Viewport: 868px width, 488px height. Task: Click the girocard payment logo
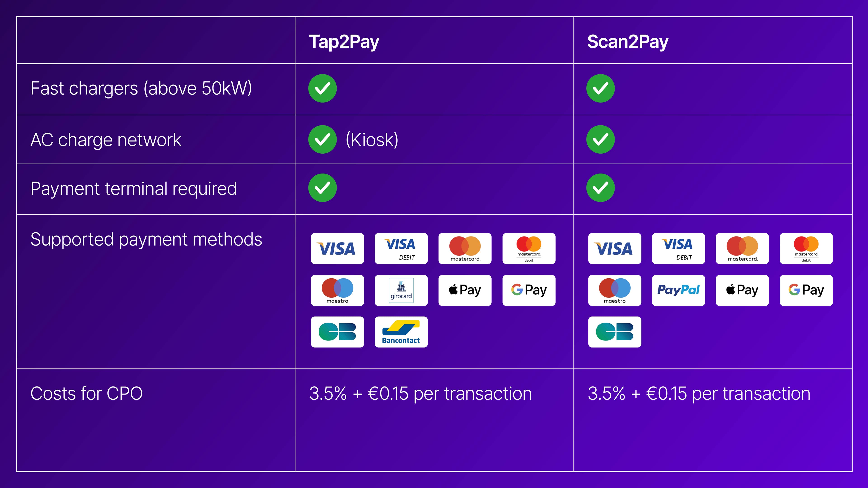click(401, 290)
